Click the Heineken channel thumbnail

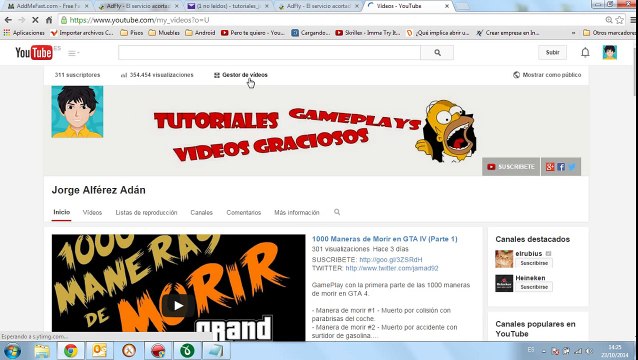(504, 283)
